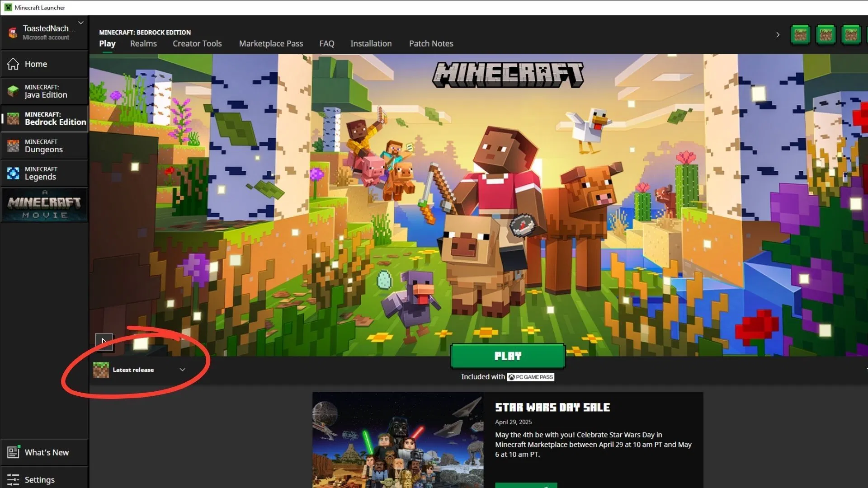
Task: Open the Star Wars Day Sale headline
Action: pyautogui.click(x=552, y=408)
